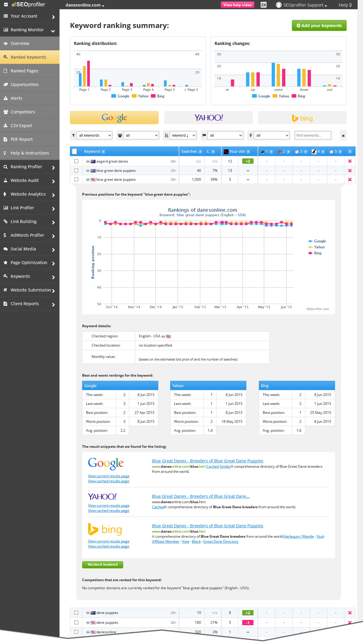Viewport: 363px width, 644px height.
Task: Open notes icon for blue great dane puppies USA
Action: [x=173, y=180]
